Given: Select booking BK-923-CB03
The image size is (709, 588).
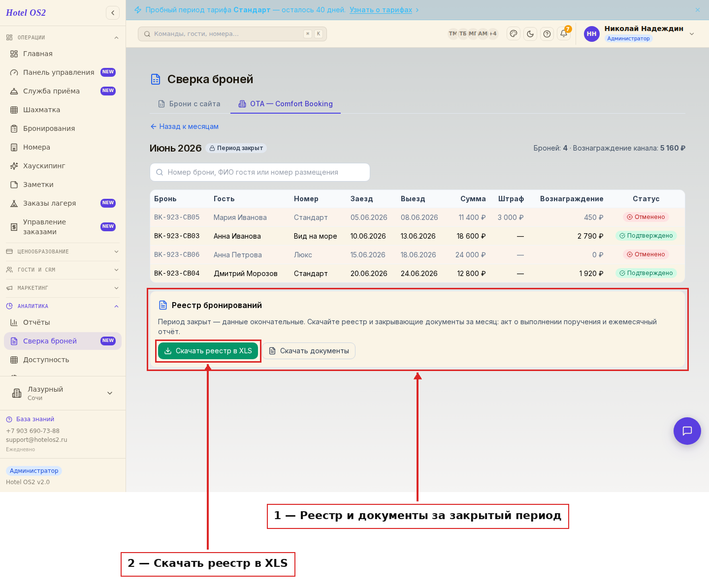Looking at the screenshot, I should click(x=177, y=236).
